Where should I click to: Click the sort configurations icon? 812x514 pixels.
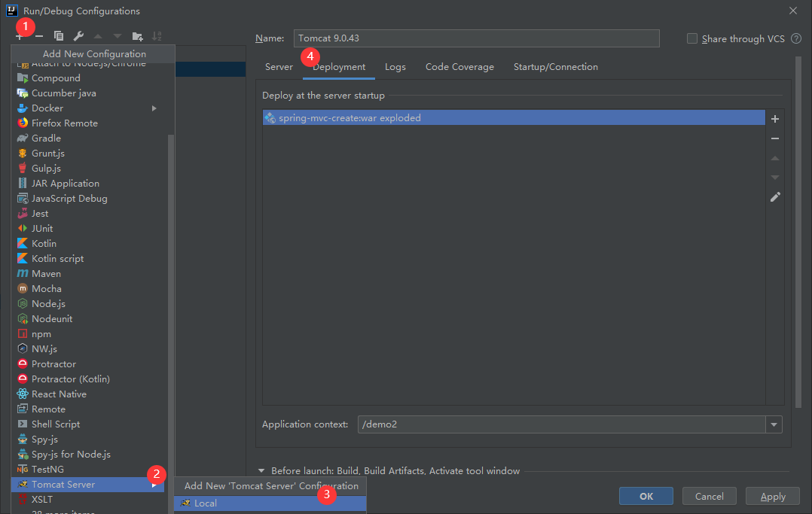coord(157,36)
